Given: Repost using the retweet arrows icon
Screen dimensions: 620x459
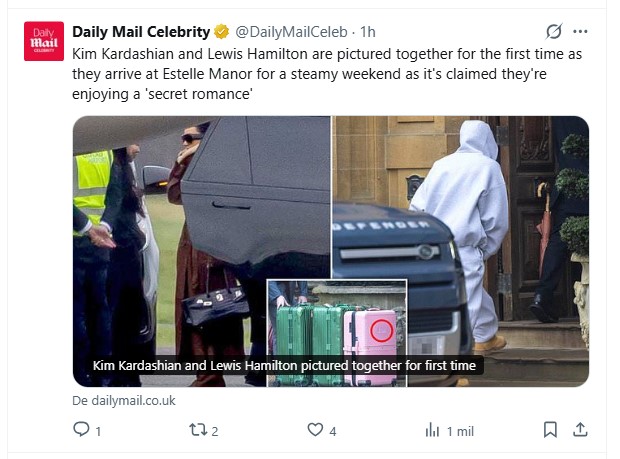Looking at the screenshot, I should (x=198, y=430).
